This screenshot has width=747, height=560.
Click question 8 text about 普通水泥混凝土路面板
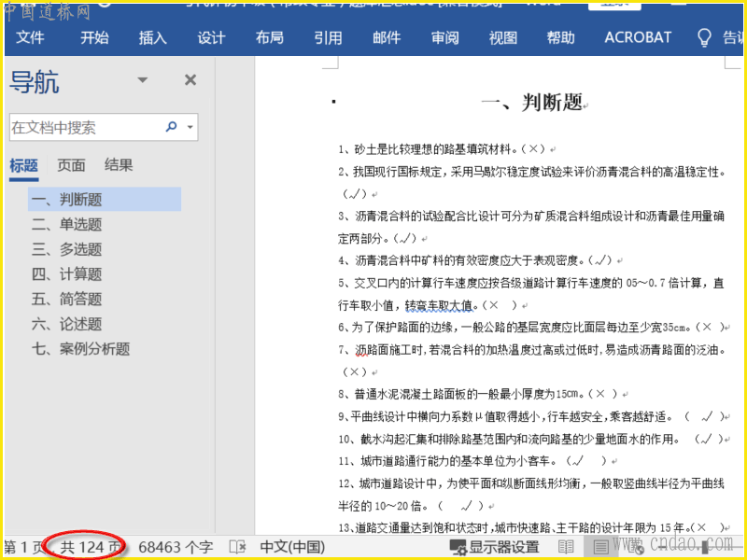pos(478,394)
